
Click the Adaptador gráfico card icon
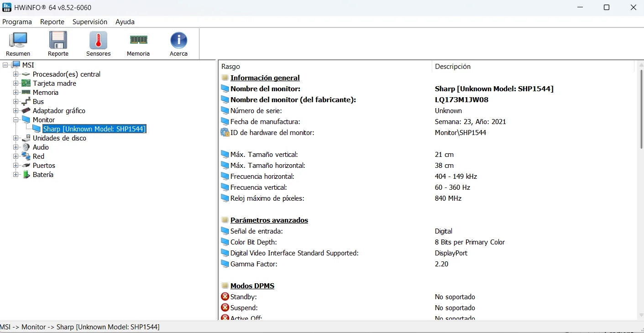[x=26, y=110]
